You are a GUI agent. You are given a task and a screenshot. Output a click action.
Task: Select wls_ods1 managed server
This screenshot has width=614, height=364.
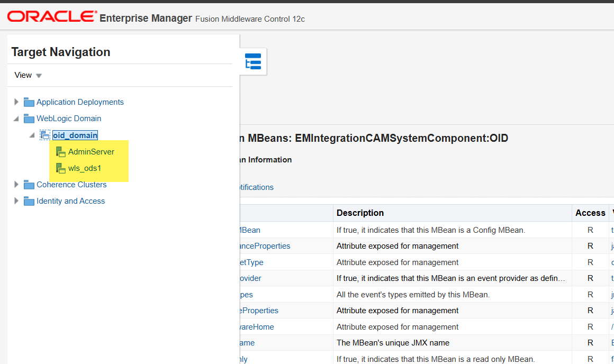tap(85, 168)
